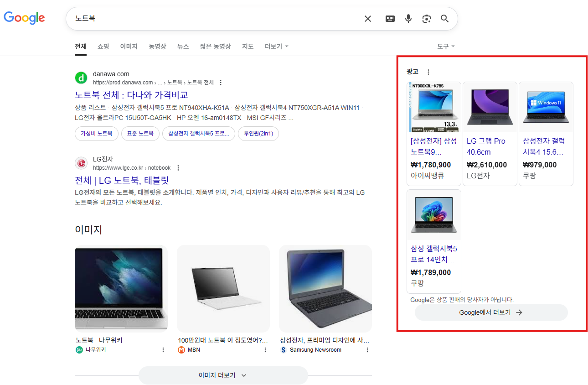Image resolution: width=588 pixels, height=385 pixels.
Task: Click the LG전자 favicon
Action: [81, 163]
